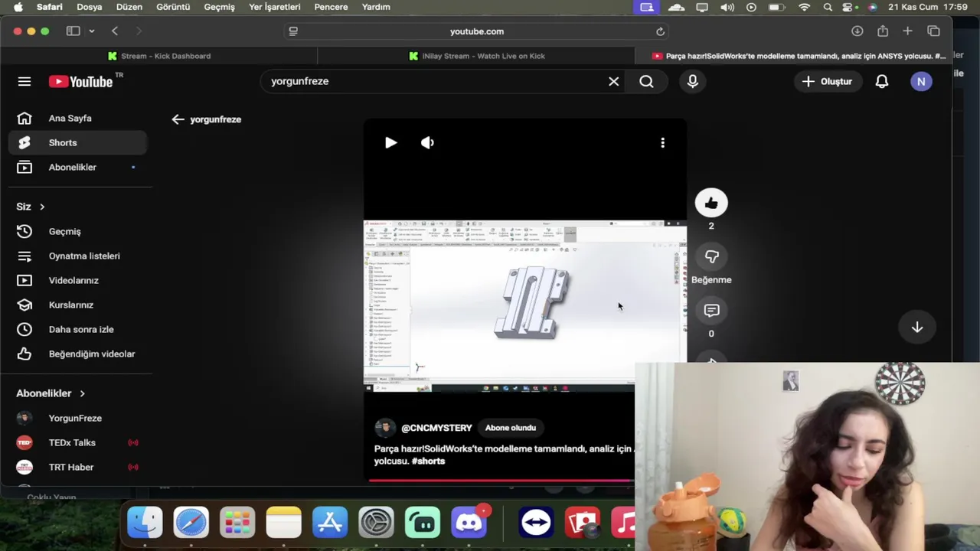This screenshot has width=980, height=551.
Task: Click the Oluştur create button
Action: 827,81
